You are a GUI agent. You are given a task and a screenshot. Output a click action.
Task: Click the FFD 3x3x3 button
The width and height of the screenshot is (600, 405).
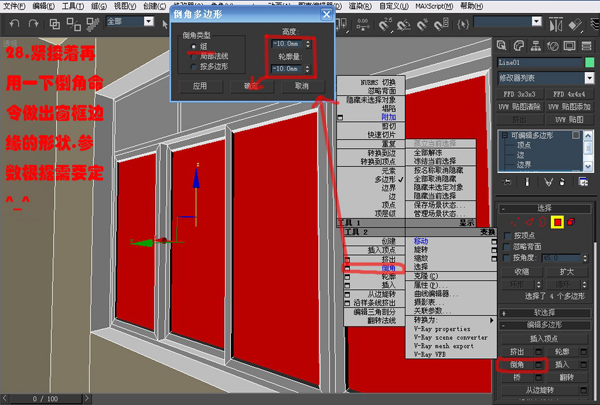pos(519,94)
